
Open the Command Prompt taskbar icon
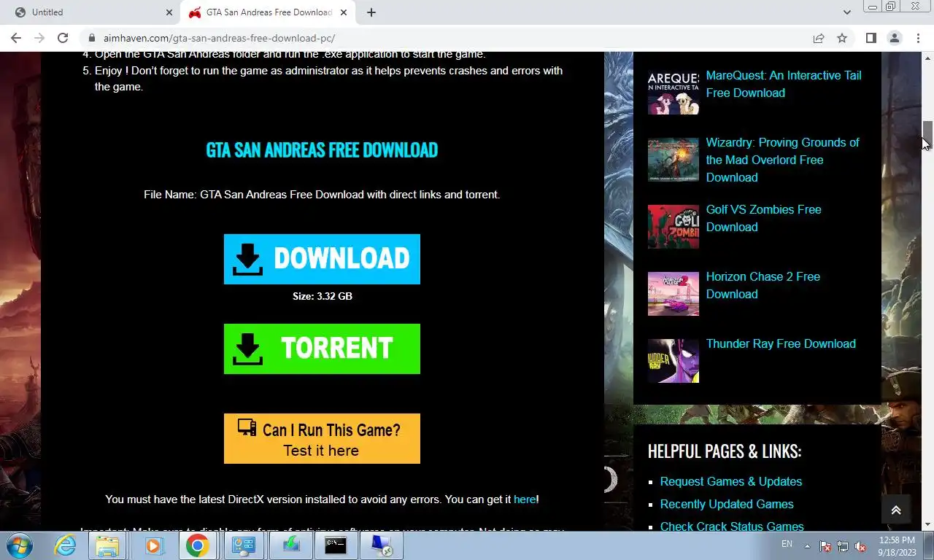tap(335, 545)
